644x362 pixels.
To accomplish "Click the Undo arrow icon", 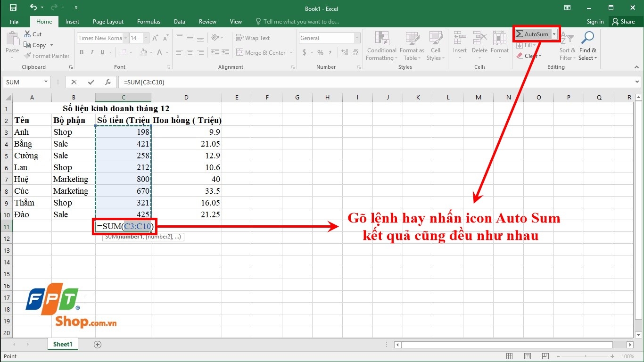I will coord(33,8).
